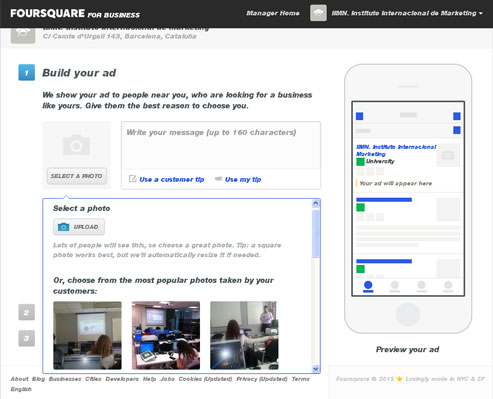Click IIMN venue name in phone preview
Viewport: 493px width, 399px height.
click(396, 150)
